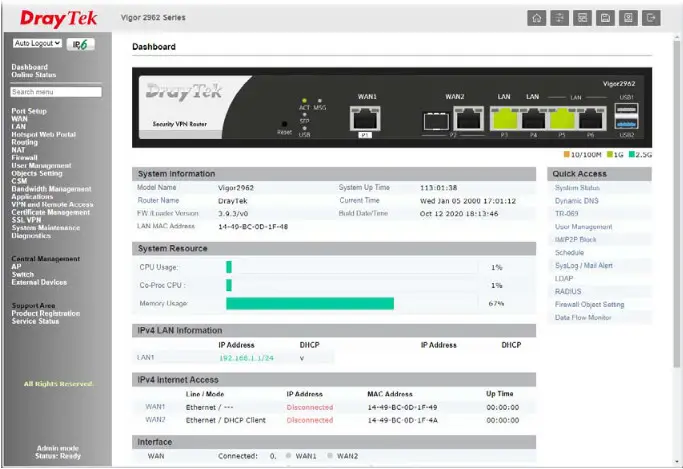Screen dimensions: 683x469
Task: Click the WAN2 RJ45 port on router image
Action: click(x=469, y=118)
